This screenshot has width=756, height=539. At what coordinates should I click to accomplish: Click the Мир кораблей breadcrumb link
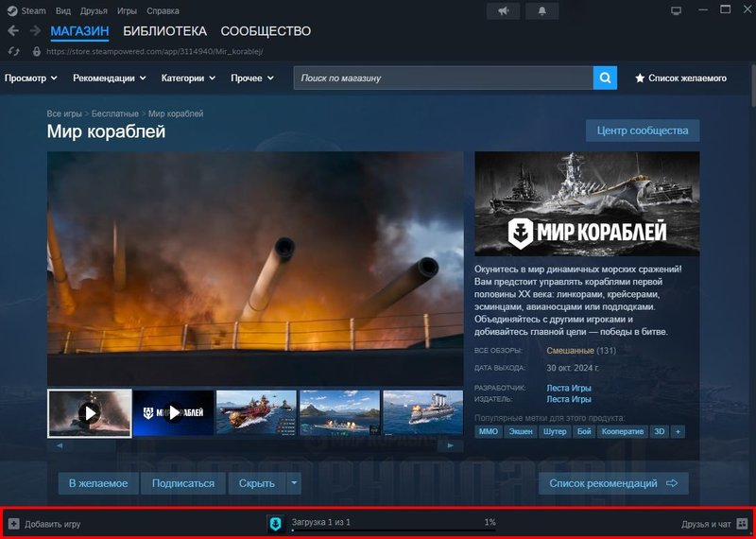[176, 113]
